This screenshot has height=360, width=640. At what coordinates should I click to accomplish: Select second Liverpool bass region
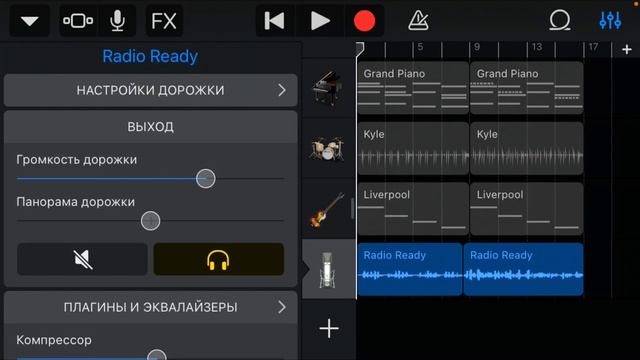click(x=527, y=209)
